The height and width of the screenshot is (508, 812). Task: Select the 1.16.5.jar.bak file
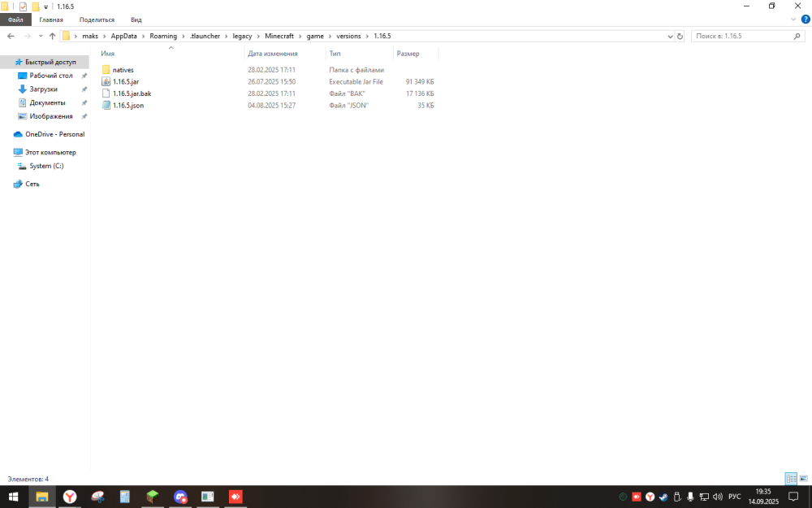132,93
